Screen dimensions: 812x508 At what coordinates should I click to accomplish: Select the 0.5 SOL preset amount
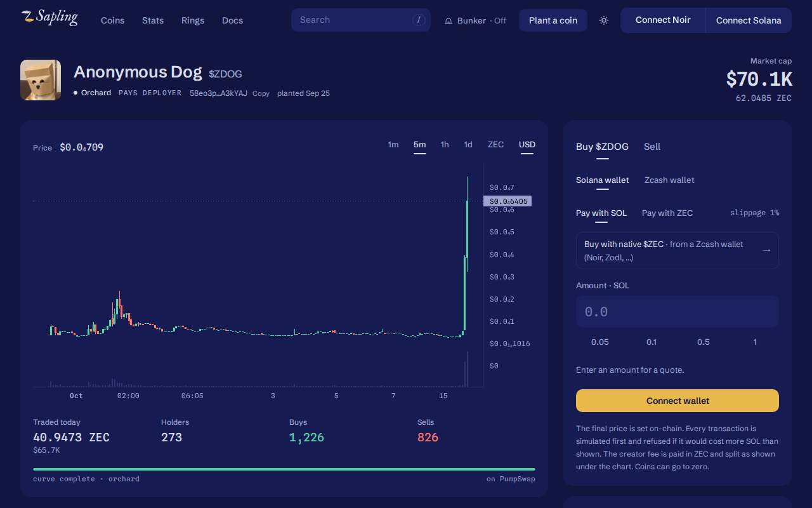[x=704, y=342]
